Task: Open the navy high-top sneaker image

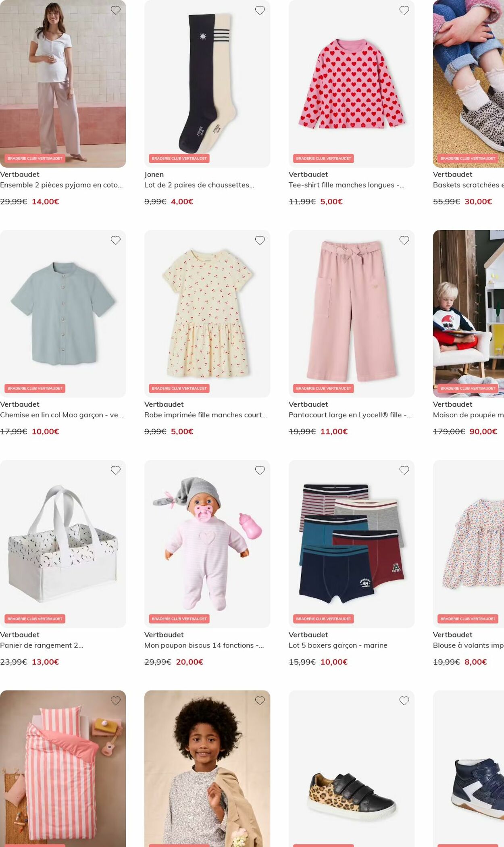Action: click(469, 768)
